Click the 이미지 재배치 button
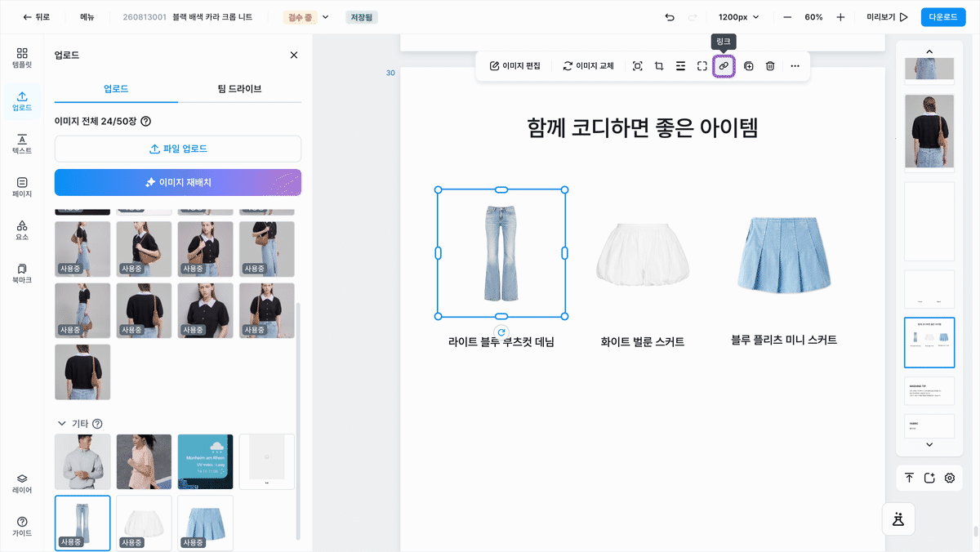Screen dimensions: 980x552 point(178,182)
